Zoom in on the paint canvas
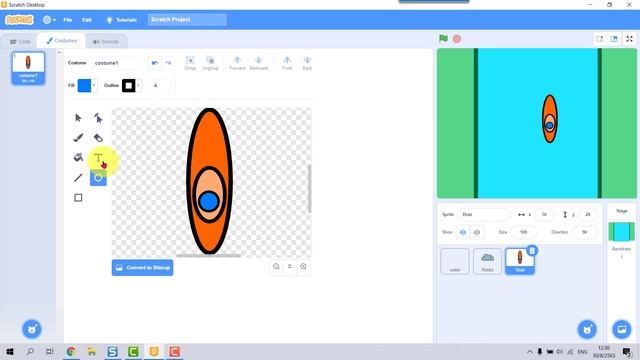Image resolution: width=640 pixels, height=360 pixels. tap(303, 267)
